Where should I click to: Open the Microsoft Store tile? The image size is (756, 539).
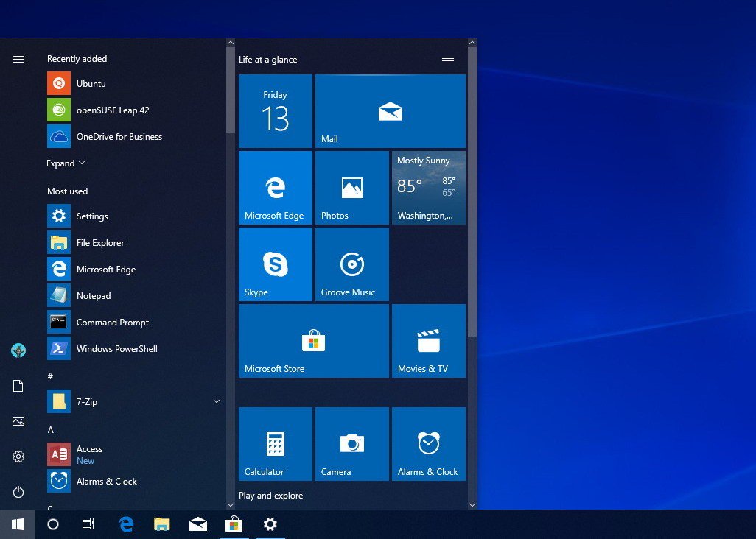pyautogui.click(x=313, y=340)
